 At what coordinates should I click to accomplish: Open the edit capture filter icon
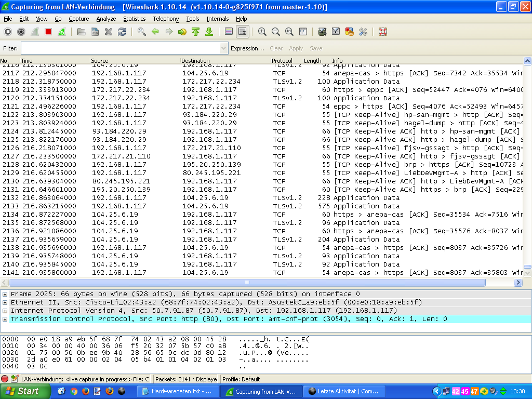tap(322, 32)
